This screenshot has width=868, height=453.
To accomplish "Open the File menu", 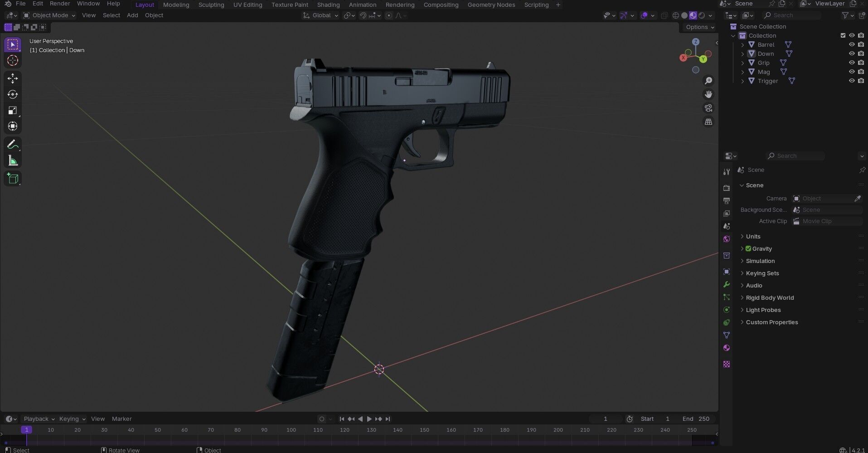I will (20, 4).
